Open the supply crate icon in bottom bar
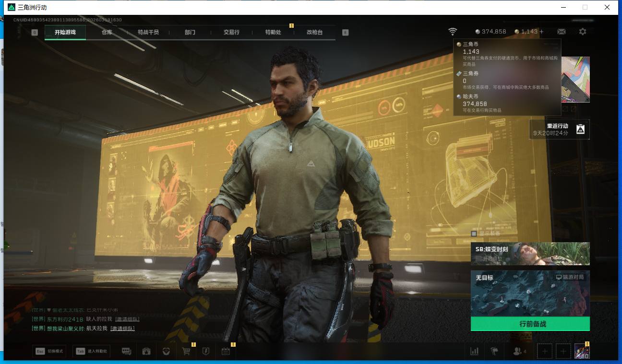Screen dimensions: 622x364 [146, 352]
